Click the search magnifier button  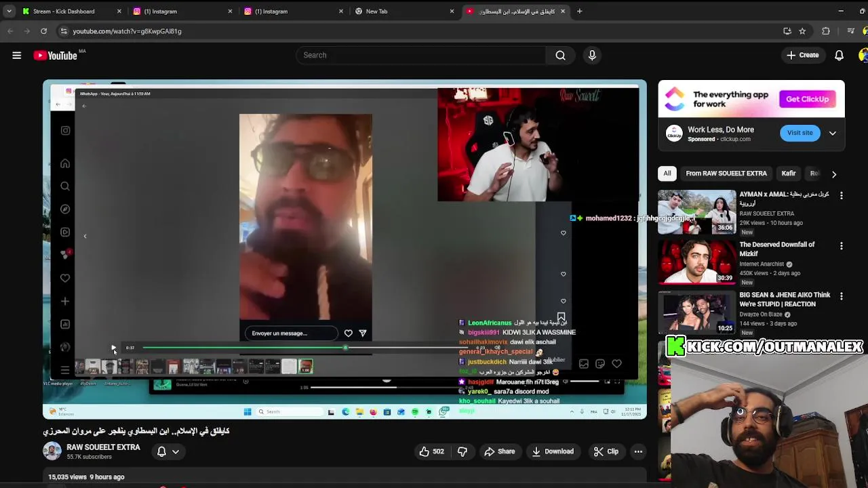tap(560, 56)
